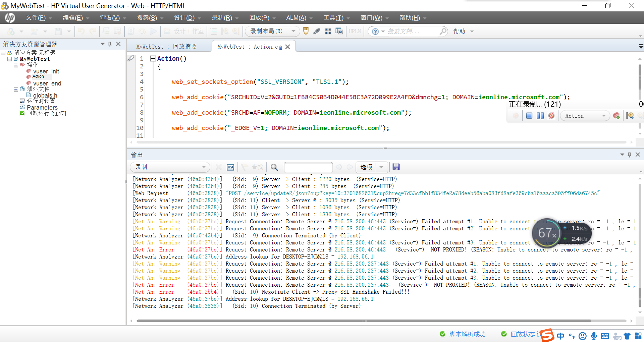Open output panel options arrow
This screenshot has width=644, height=342.
622,155
